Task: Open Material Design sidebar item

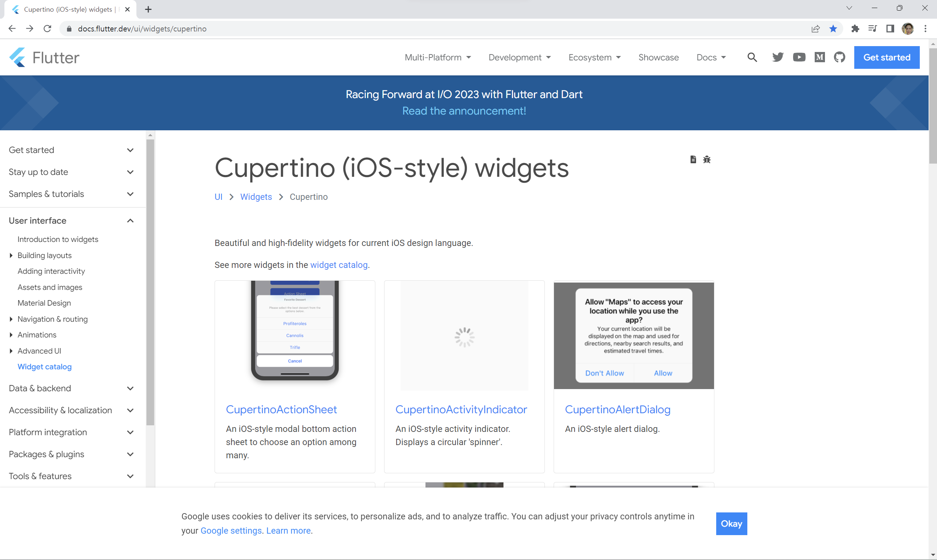Action: pyautogui.click(x=44, y=303)
